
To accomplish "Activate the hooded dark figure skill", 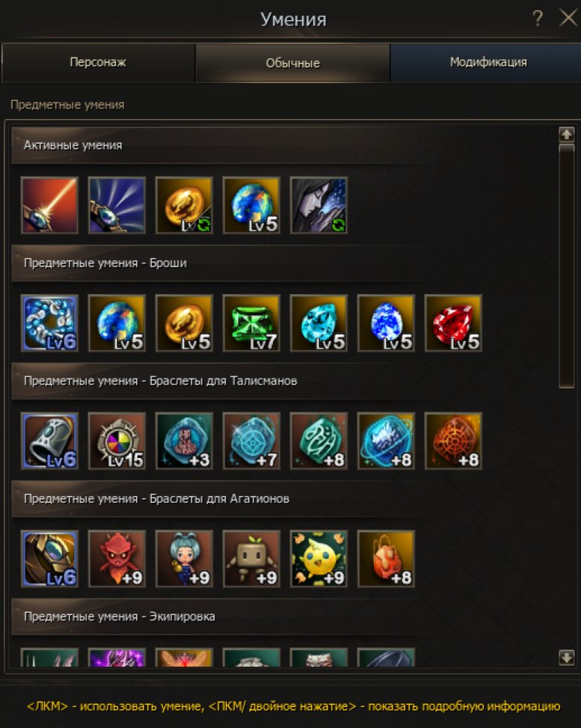I will point(319,205).
